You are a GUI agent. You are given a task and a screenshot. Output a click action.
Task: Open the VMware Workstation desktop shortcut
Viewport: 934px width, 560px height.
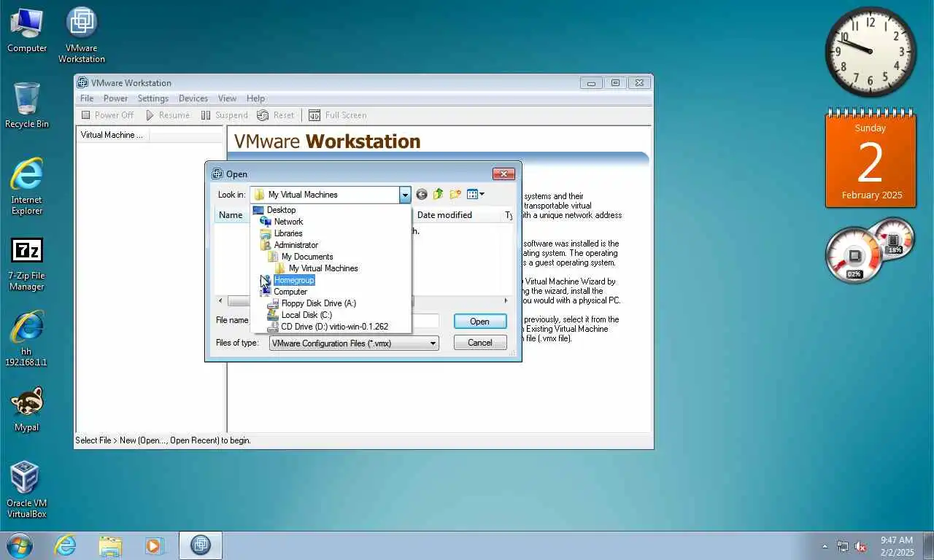point(82,35)
